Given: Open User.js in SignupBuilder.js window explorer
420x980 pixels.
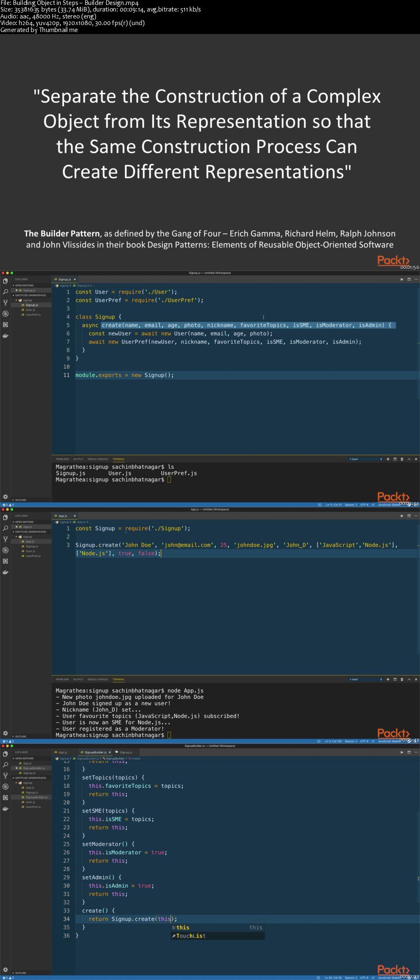Looking at the screenshot, I should (x=30, y=802).
